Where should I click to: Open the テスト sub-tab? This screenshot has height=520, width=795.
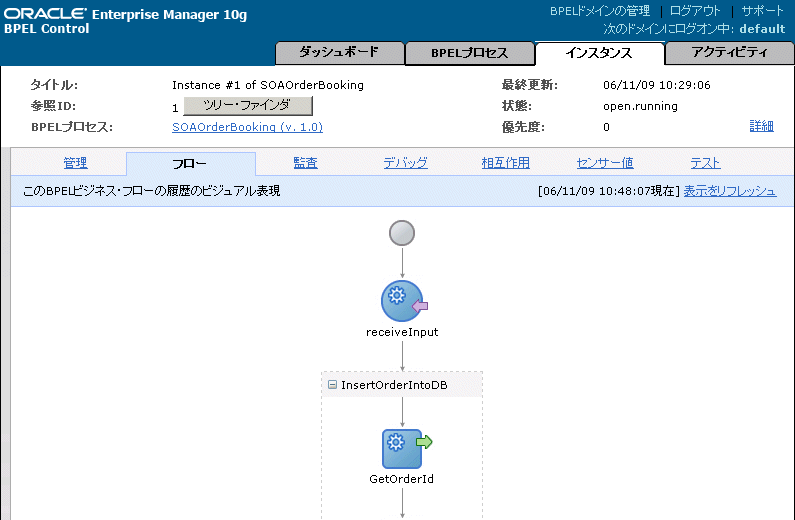(705, 163)
